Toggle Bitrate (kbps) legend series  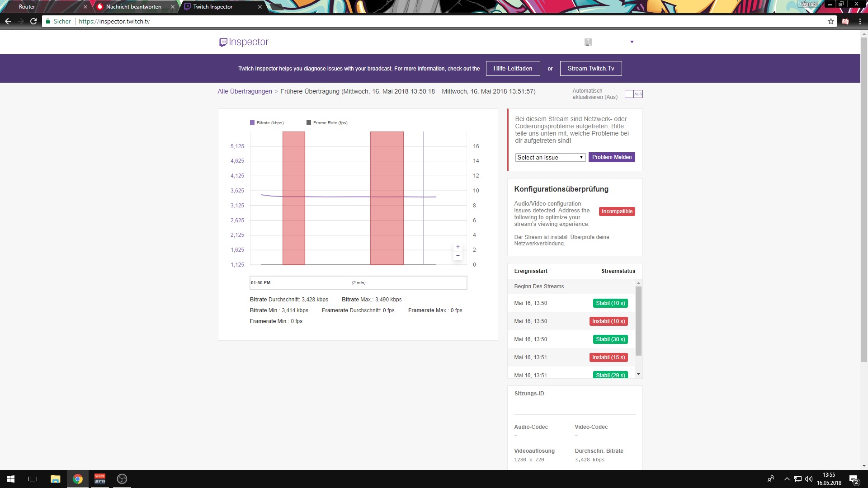coord(267,123)
